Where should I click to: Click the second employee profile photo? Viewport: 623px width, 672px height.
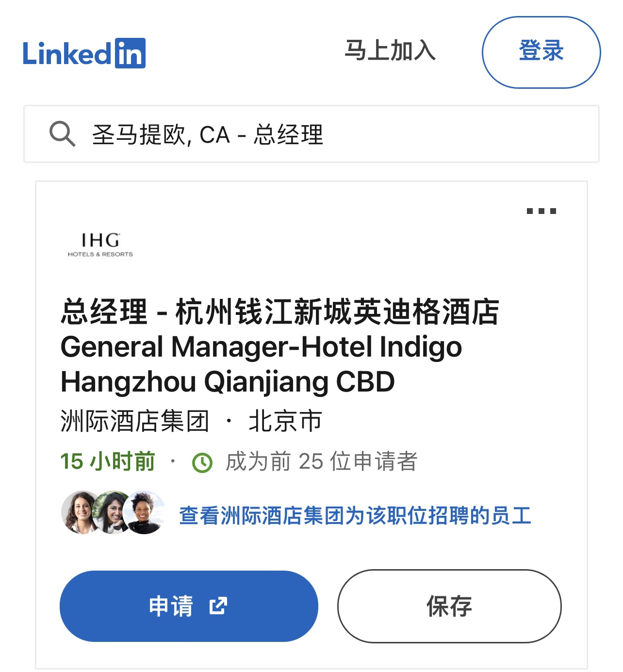112,512
